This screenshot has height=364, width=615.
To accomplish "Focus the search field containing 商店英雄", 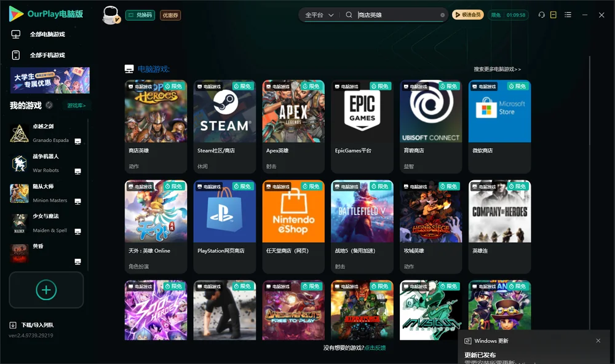I will click(x=397, y=15).
